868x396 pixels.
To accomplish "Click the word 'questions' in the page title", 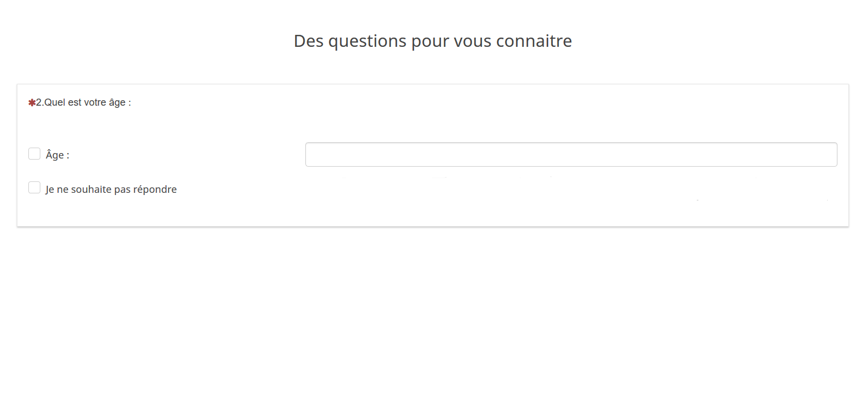I will [367, 41].
